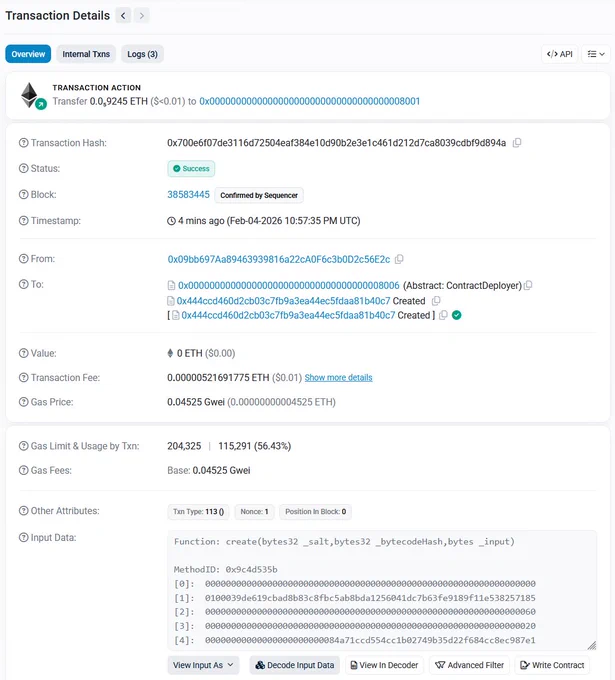Open first created contract 0x444ccd46... link

point(283,301)
